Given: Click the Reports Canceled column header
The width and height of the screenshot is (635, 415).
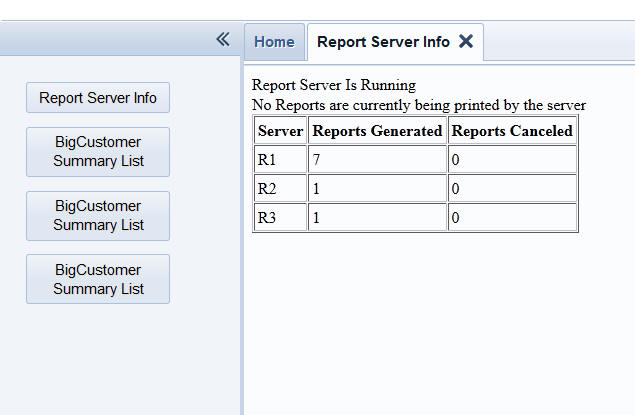Looking at the screenshot, I should 512,131.
